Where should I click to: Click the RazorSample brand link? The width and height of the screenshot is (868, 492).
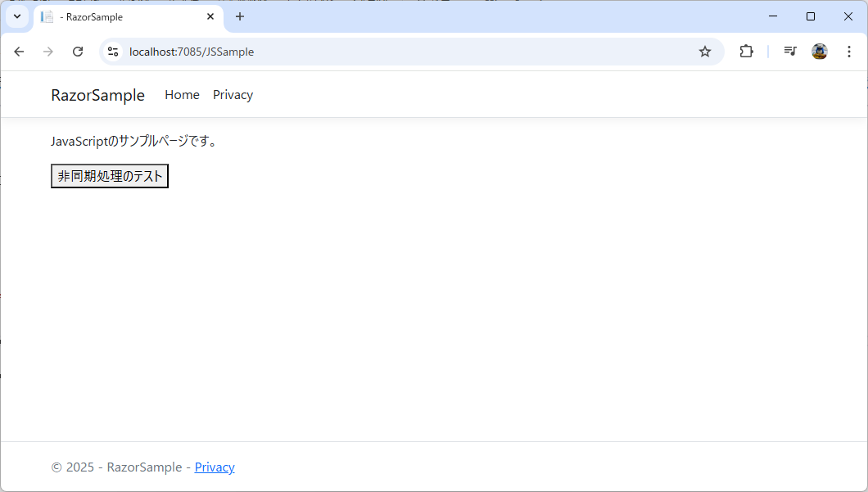pyautogui.click(x=97, y=95)
